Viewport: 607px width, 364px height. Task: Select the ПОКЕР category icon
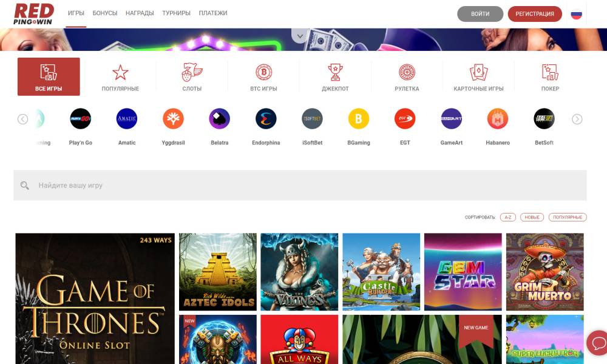tap(550, 78)
